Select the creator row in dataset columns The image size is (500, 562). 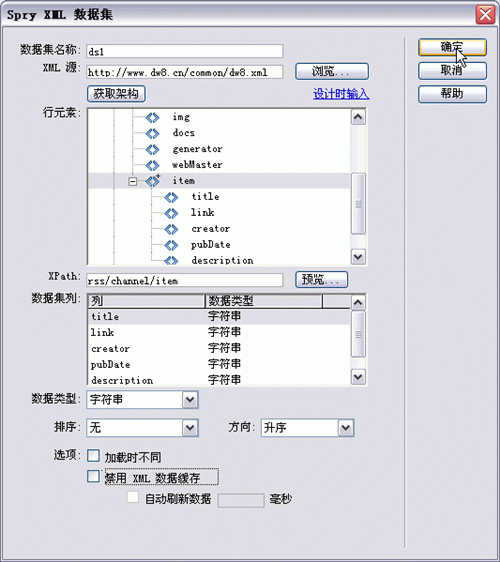(x=219, y=348)
